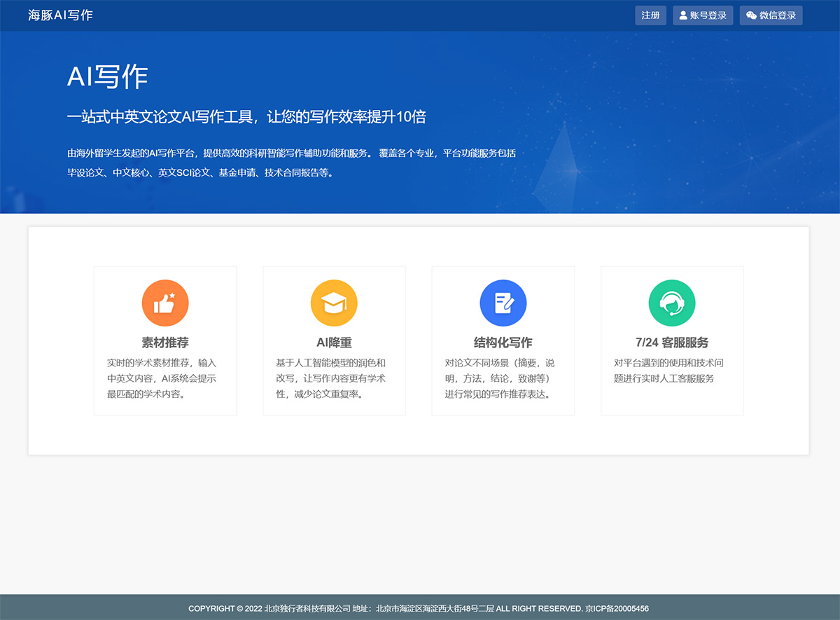Open 账号登录 account login

coord(703,15)
